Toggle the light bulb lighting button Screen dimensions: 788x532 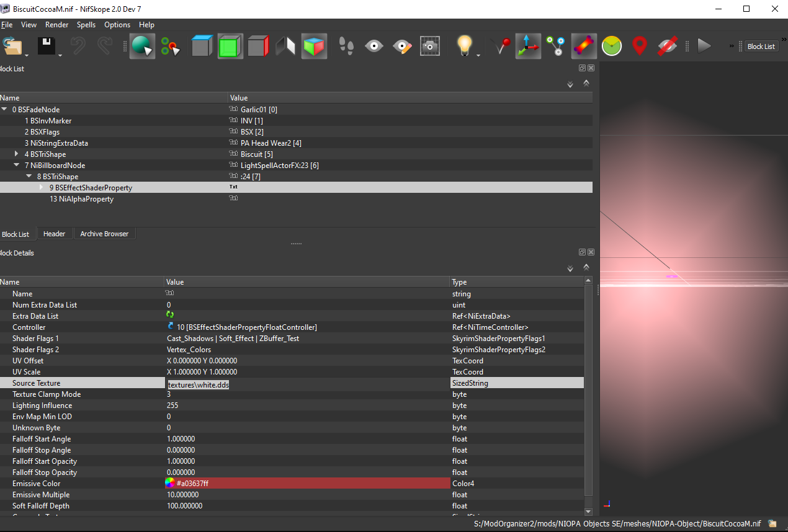pyautogui.click(x=464, y=47)
